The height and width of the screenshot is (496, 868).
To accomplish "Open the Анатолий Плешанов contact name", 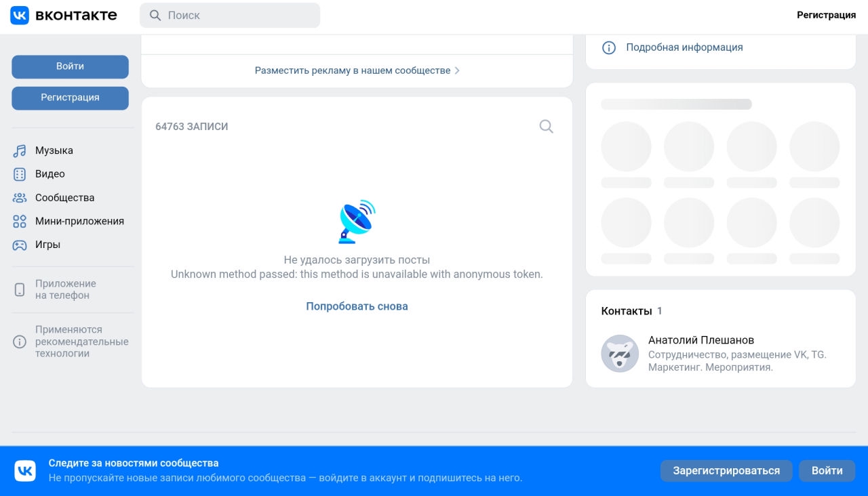I will pyautogui.click(x=701, y=340).
